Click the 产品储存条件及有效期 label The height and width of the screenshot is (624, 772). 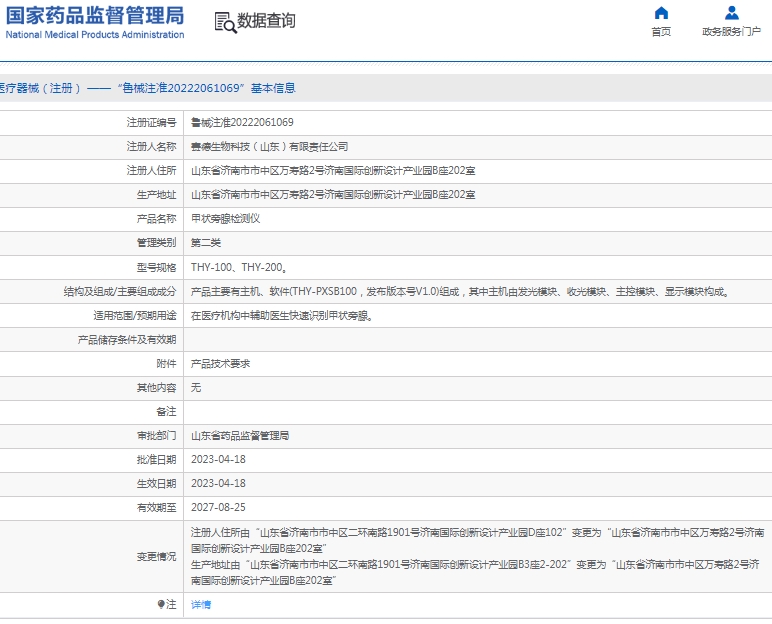click(x=127, y=340)
